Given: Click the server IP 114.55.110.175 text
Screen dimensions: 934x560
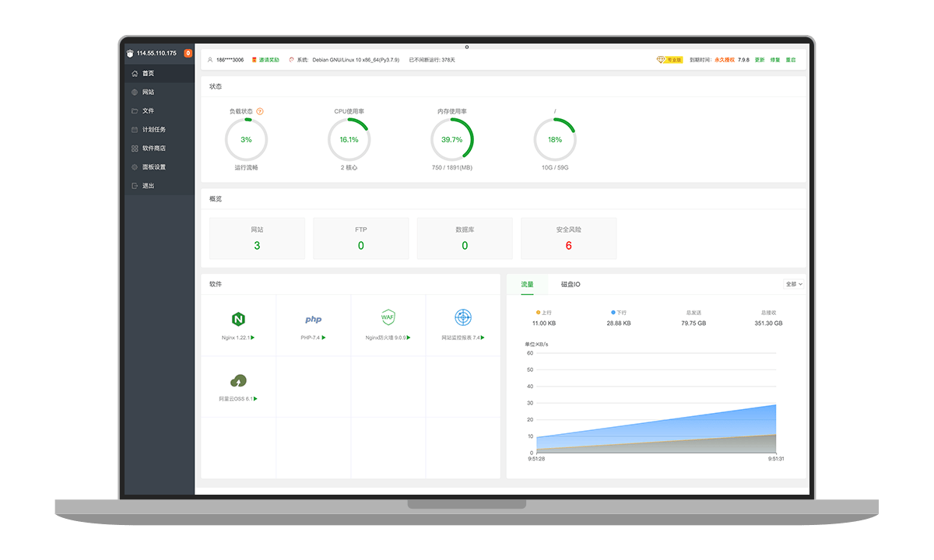Looking at the screenshot, I should [x=156, y=53].
